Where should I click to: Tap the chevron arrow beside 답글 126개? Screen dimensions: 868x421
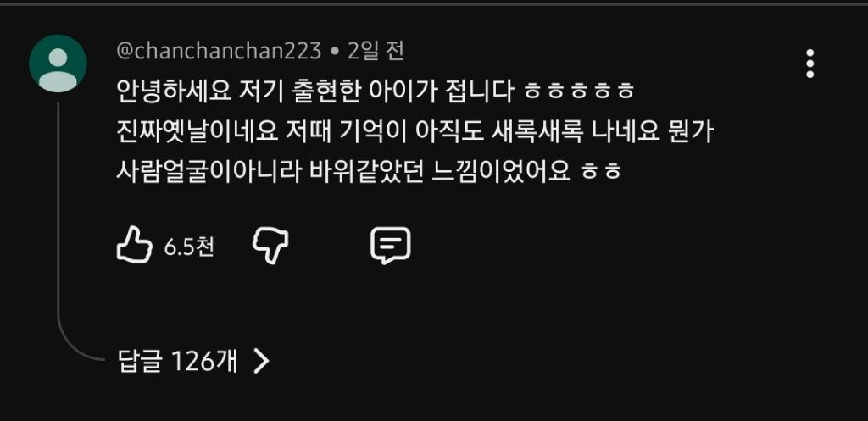click(x=261, y=362)
